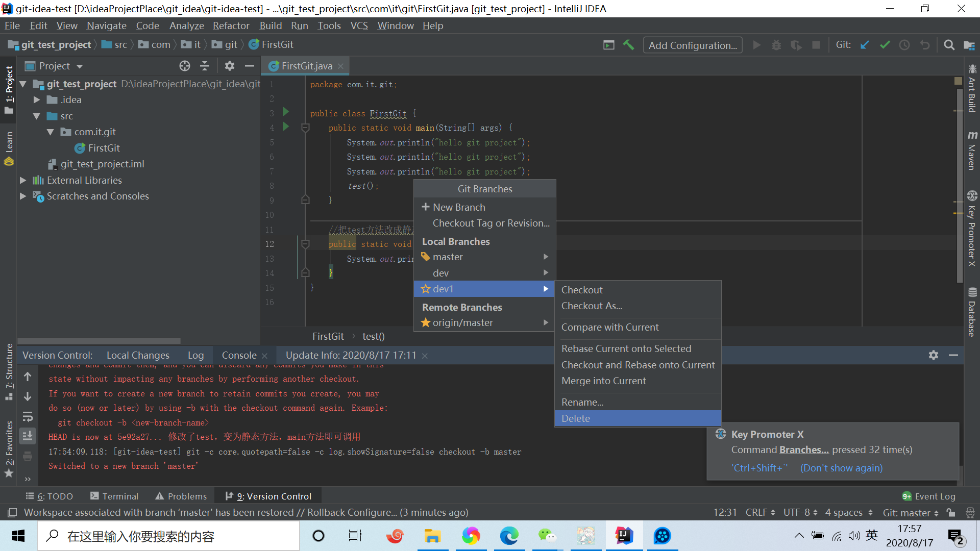Hide the Project panel with minus icon
The width and height of the screenshot is (980, 551).
(x=249, y=66)
